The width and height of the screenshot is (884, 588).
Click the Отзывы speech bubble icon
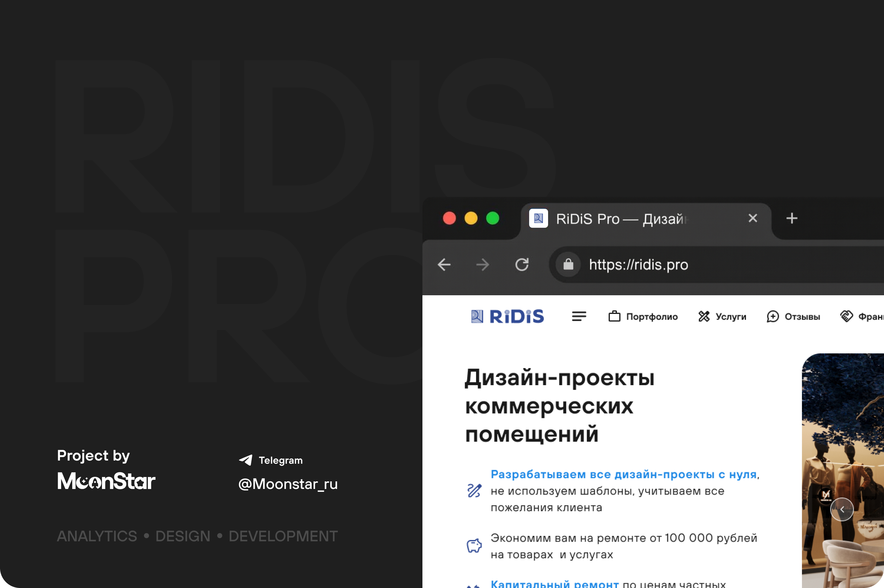[773, 316]
